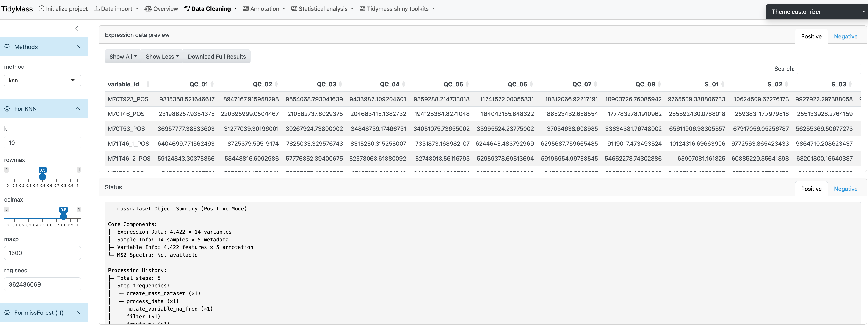Go to Initialize project page
The image size is (868, 328).
pos(63,9)
